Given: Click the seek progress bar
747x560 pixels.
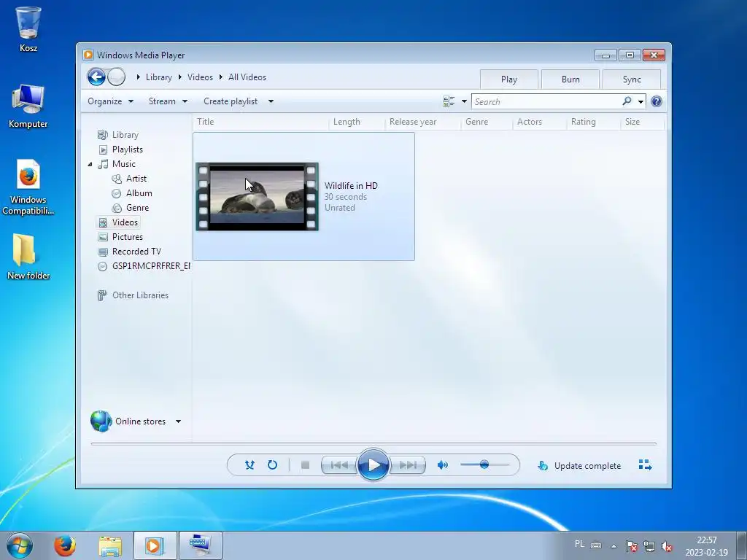Looking at the screenshot, I should 373,443.
